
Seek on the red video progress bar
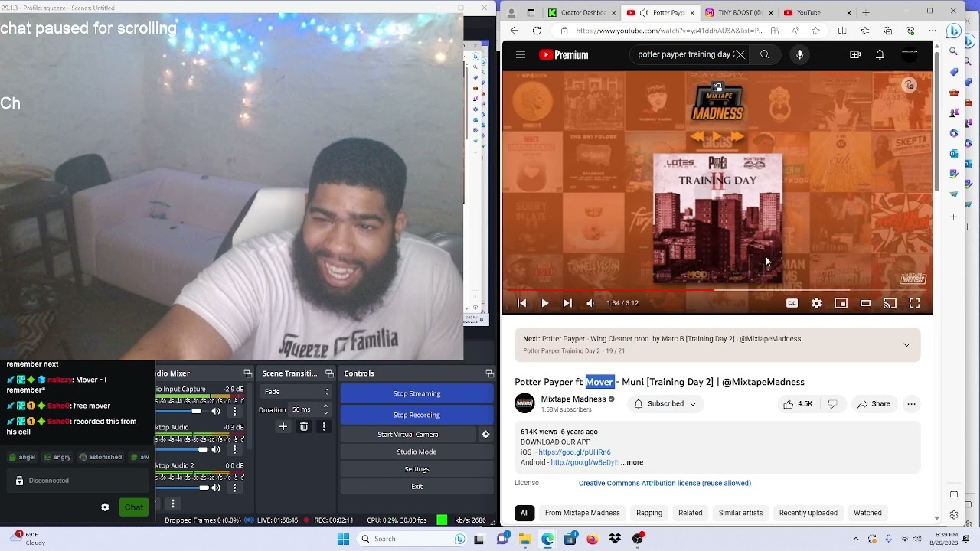pyautogui.click(x=717, y=290)
